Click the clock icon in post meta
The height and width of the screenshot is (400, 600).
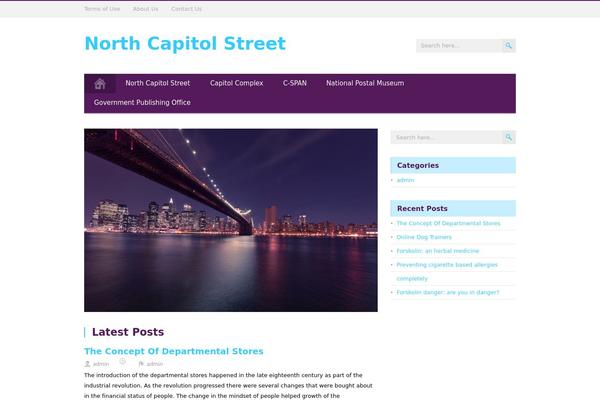coord(122,361)
